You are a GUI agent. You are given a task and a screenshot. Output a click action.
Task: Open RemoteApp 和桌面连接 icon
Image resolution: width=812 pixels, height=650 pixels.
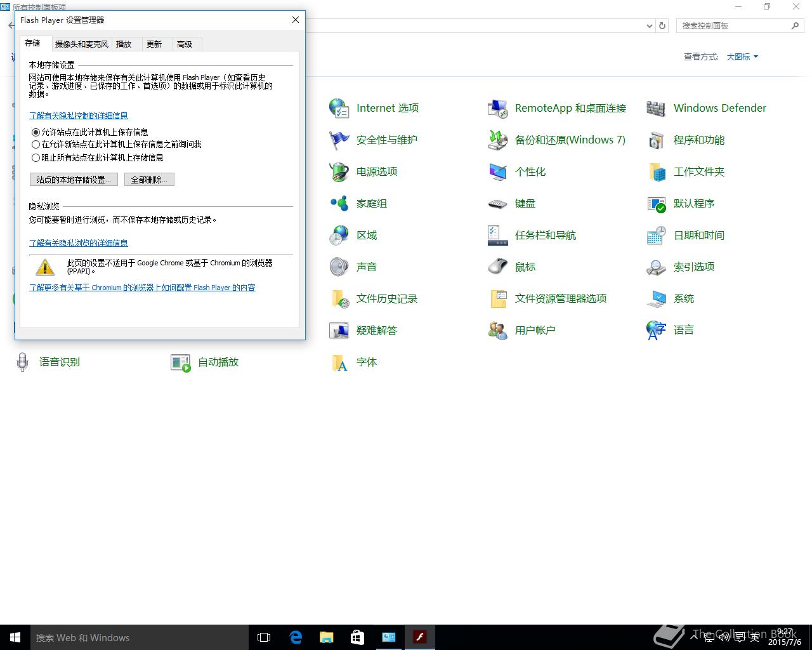coord(497,108)
